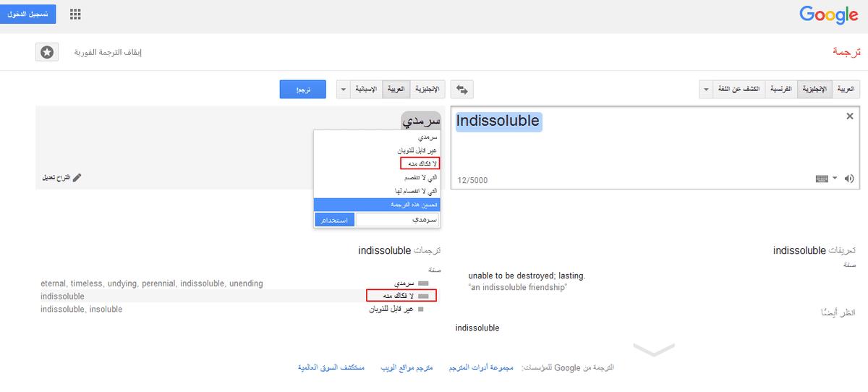The width and height of the screenshot is (868, 392).
Task: Open the target language list dropdown arrow
Action: pos(342,90)
